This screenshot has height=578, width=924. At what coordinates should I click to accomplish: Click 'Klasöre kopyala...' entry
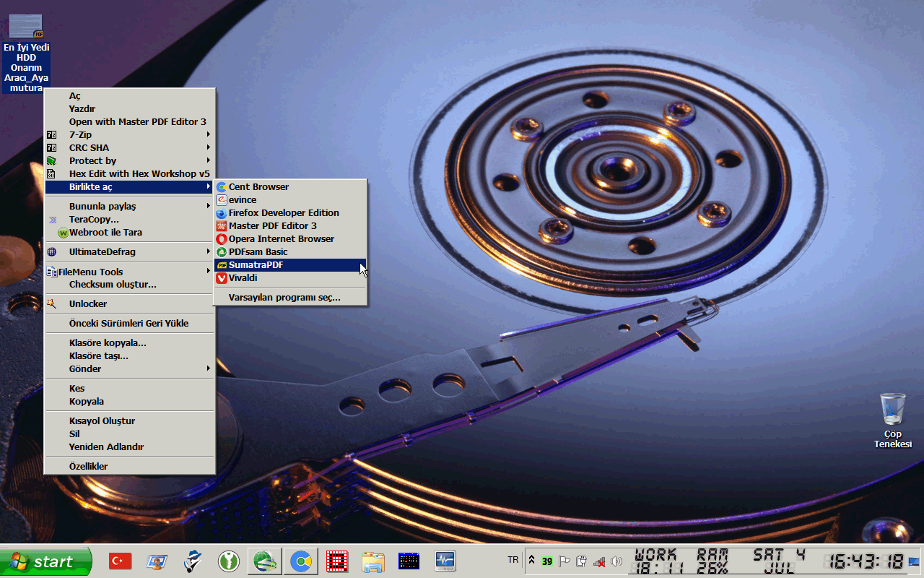pyautogui.click(x=130, y=342)
